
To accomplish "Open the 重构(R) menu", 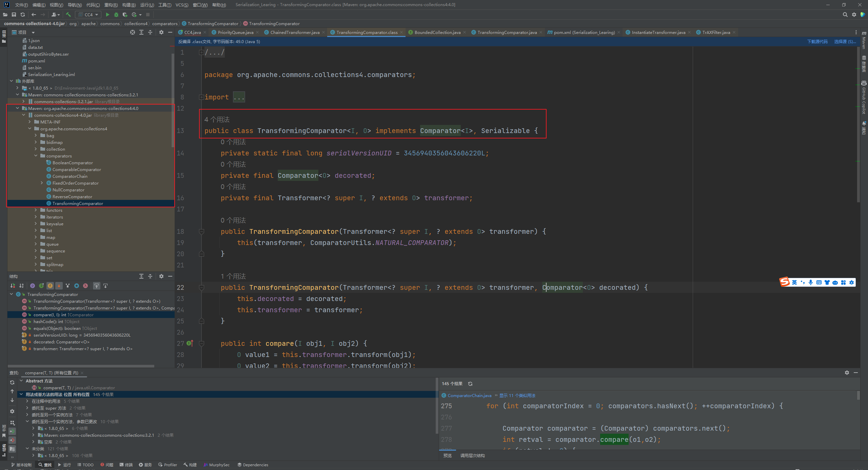I will click(x=111, y=5).
